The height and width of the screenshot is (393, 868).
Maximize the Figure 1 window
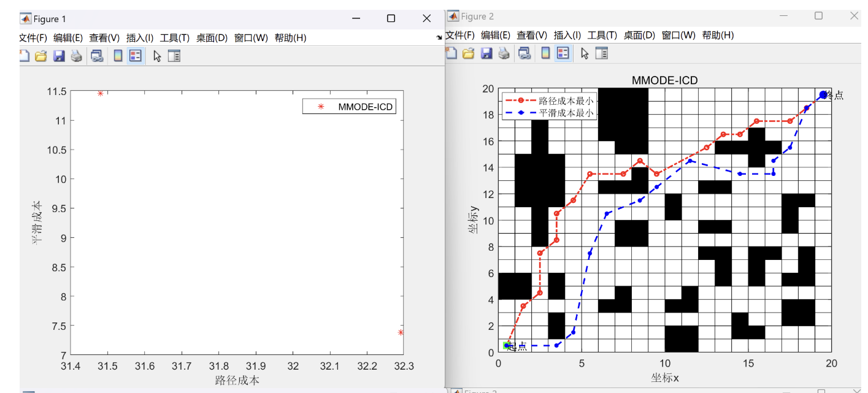tap(391, 18)
